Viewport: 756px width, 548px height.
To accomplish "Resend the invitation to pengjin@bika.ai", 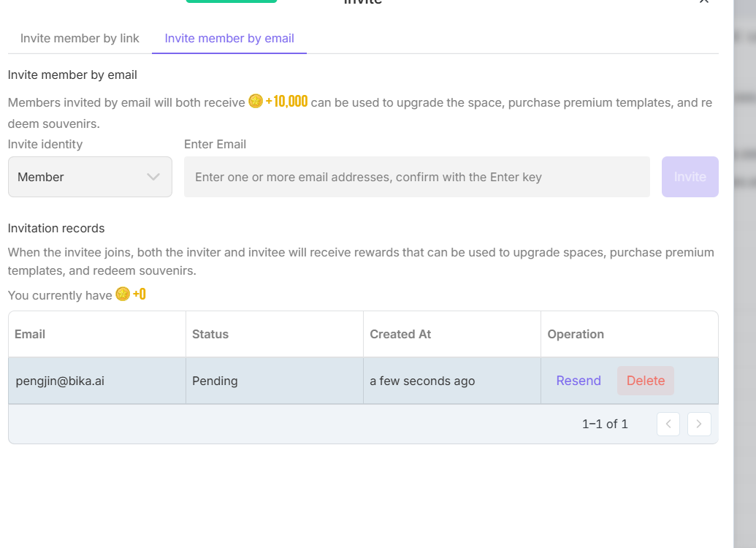I will (579, 381).
